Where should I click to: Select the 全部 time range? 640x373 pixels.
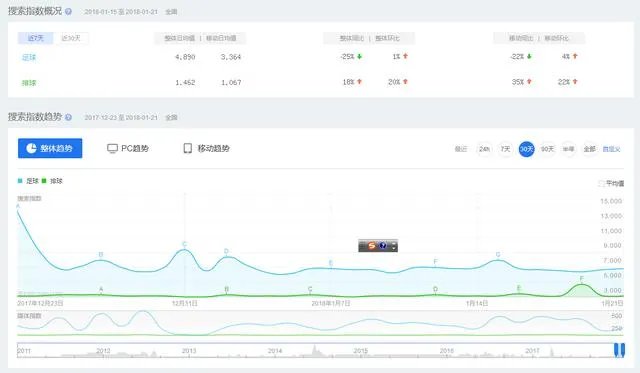coord(589,149)
